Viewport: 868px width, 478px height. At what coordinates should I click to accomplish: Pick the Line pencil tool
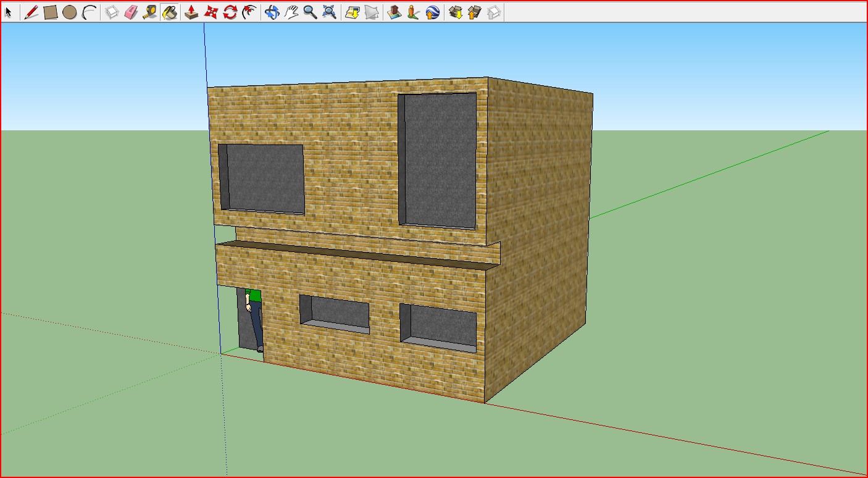point(31,12)
